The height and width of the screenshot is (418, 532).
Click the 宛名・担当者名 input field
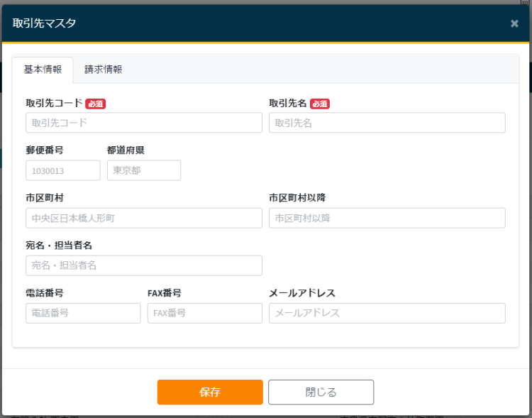click(143, 265)
